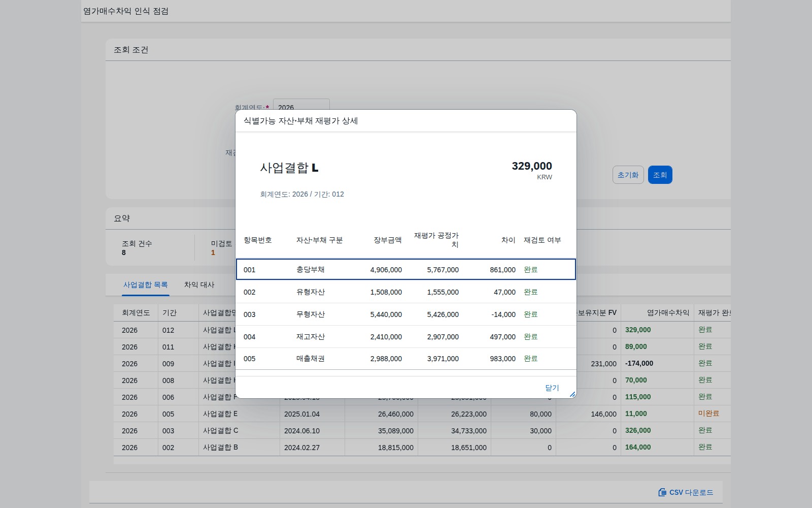
Task: Click the CSV download icon
Action: (662, 492)
